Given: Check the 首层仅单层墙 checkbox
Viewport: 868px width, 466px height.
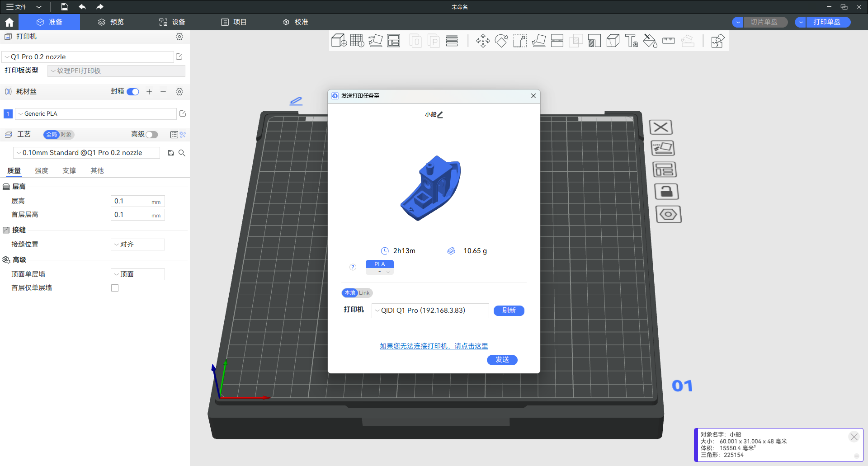Looking at the screenshot, I should tap(115, 288).
